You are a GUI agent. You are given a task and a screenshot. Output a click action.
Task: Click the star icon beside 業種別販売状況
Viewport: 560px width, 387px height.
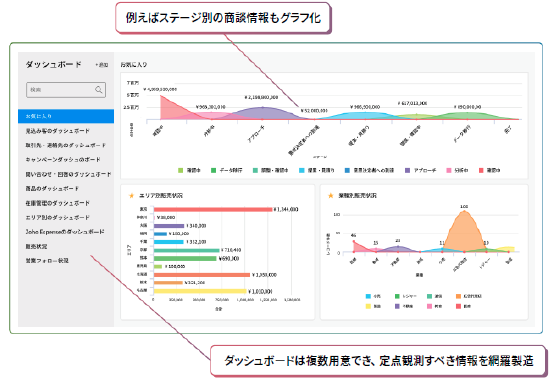click(x=331, y=195)
